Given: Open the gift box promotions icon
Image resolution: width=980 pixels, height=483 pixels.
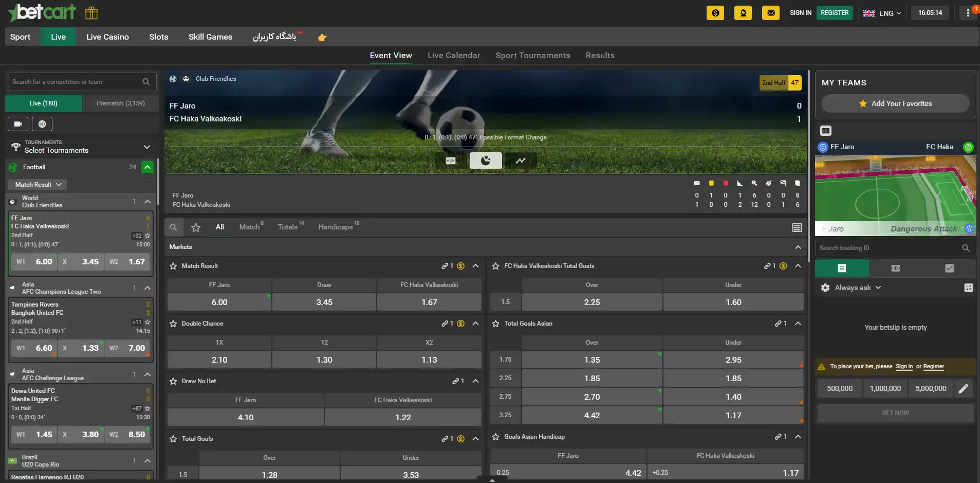Looking at the screenshot, I should pos(91,13).
